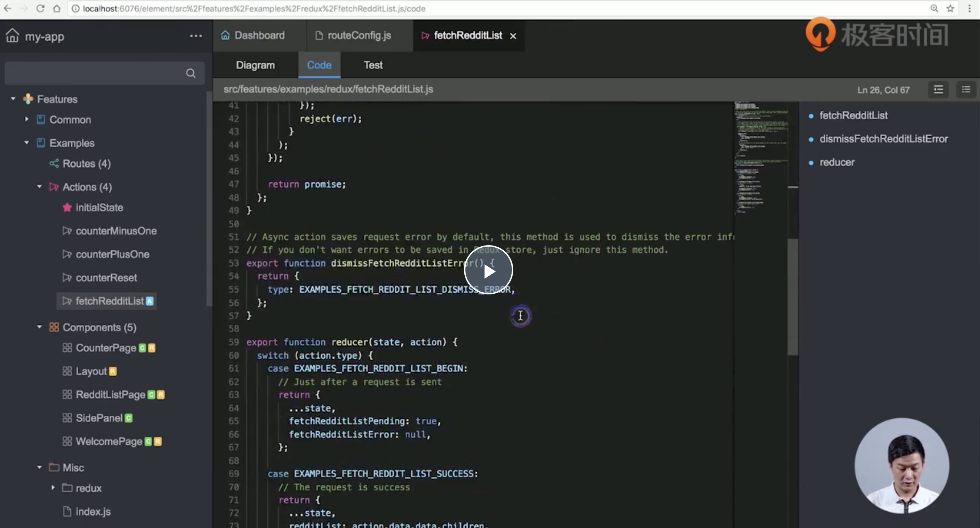Click the sidebar search magnifier icon
This screenshot has width=980, height=528.
191,73
